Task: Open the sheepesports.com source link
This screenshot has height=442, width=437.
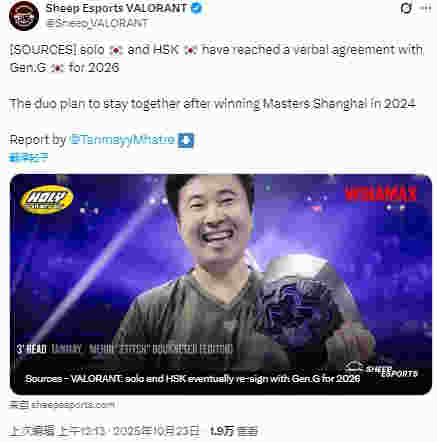Action: (62, 405)
